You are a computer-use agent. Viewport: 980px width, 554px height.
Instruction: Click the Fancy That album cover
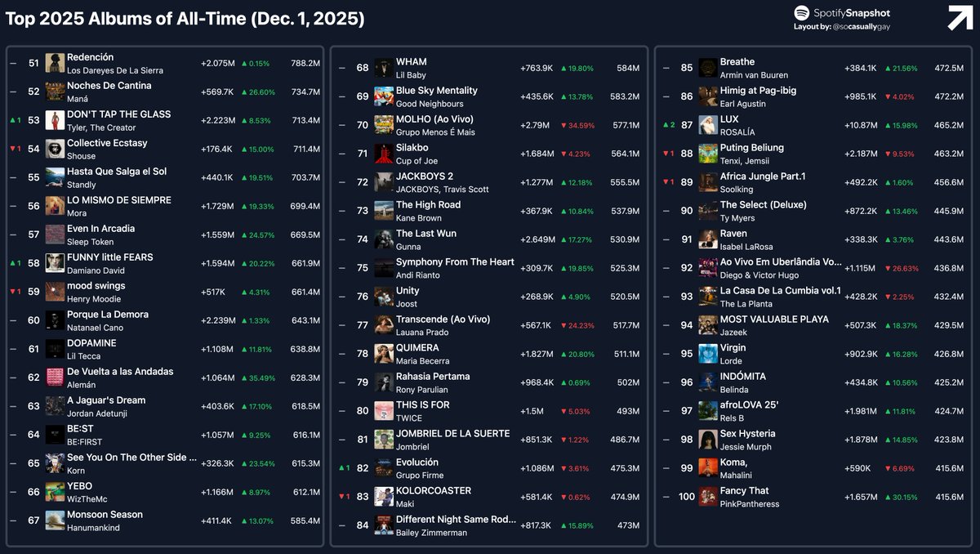(x=708, y=498)
